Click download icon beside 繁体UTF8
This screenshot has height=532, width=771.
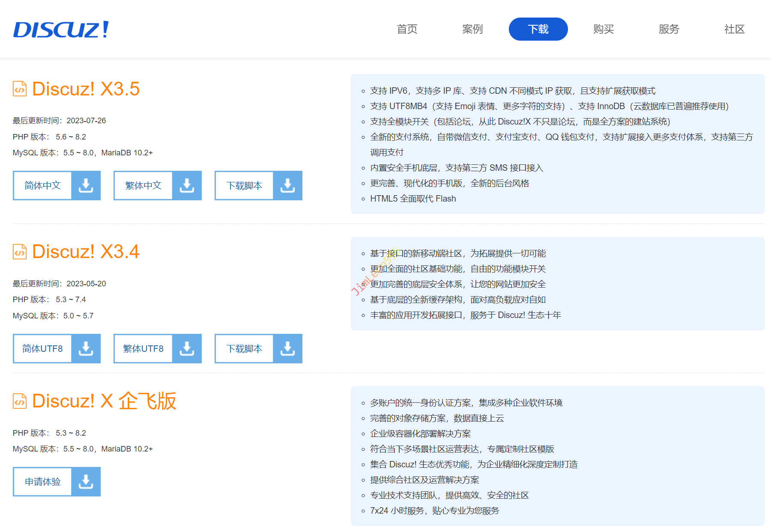click(x=187, y=348)
